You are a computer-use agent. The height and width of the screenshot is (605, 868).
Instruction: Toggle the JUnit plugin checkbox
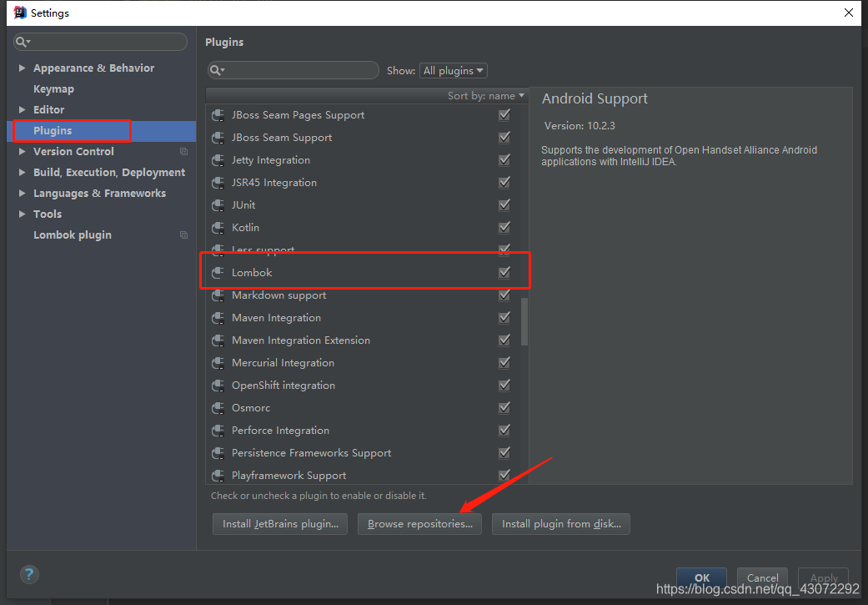click(x=504, y=204)
